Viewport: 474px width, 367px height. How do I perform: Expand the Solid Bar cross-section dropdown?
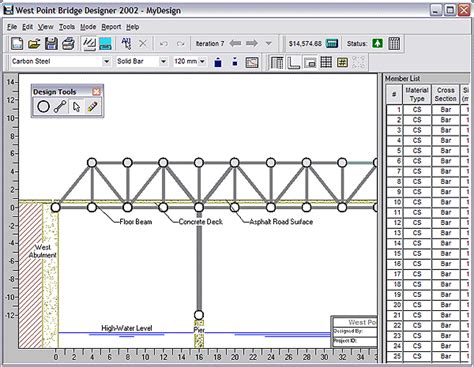point(163,62)
